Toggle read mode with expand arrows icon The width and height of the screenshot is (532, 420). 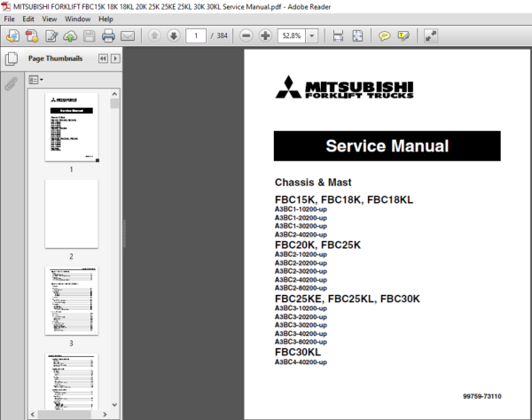click(x=431, y=36)
